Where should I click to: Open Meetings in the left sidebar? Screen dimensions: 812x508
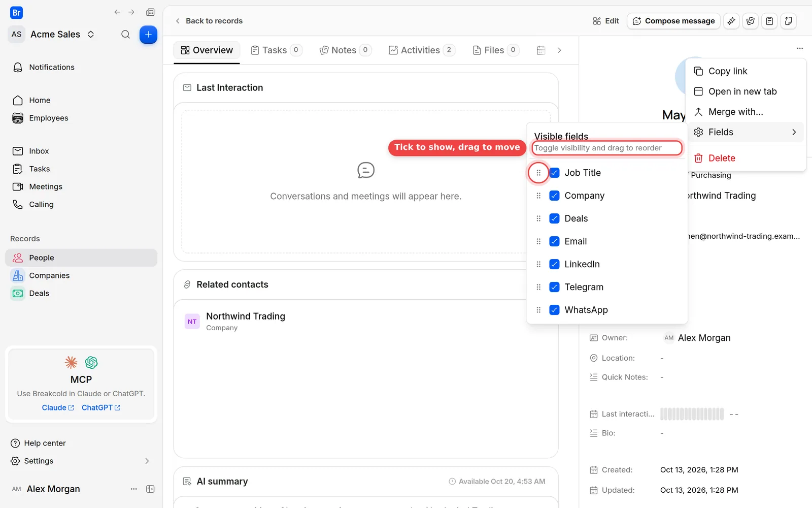[x=81, y=186]
